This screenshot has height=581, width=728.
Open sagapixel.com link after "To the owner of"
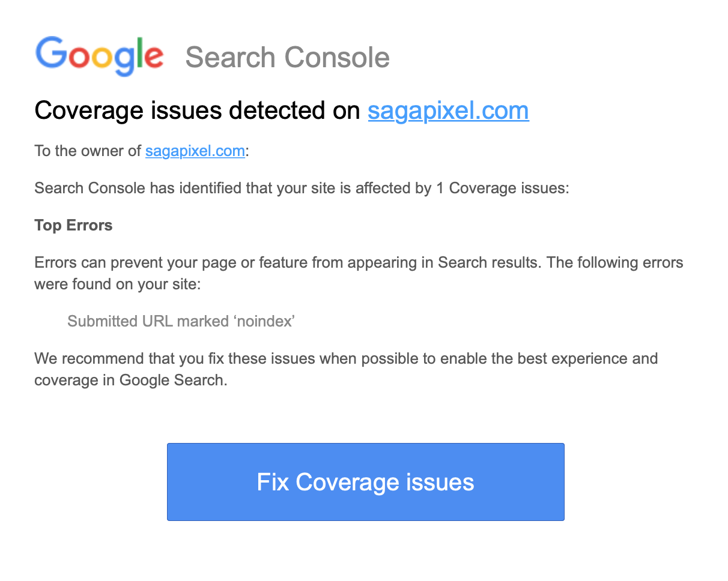coord(195,151)
